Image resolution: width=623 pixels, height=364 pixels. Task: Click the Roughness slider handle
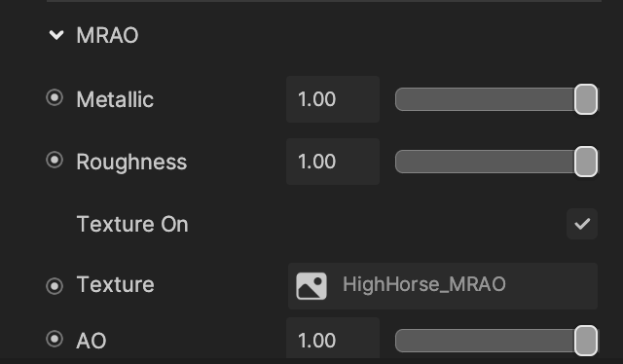586,162
